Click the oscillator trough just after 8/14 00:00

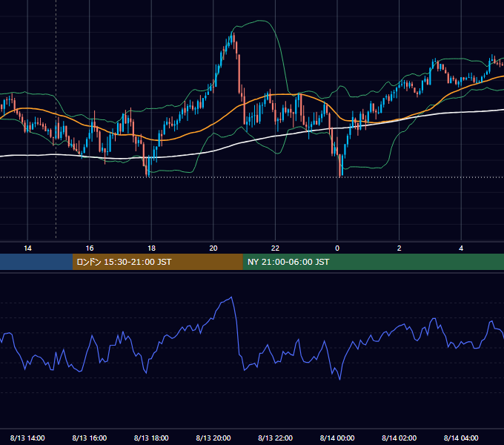point(339,380)
